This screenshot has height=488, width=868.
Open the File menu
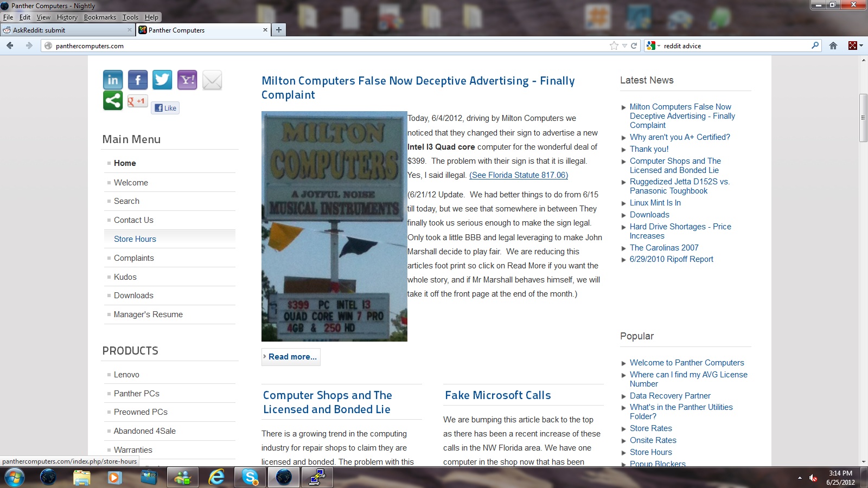(x=8, y=17)
